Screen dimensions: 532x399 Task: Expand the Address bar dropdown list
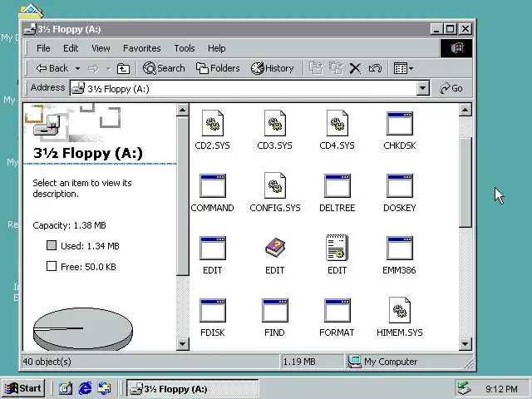click(x=422, y=89)
